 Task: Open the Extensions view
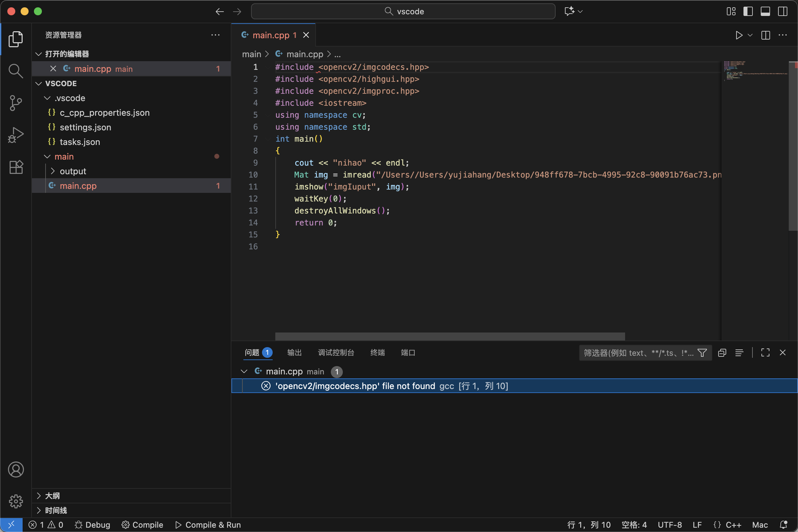pyautogui.click(x=16, y=167)
